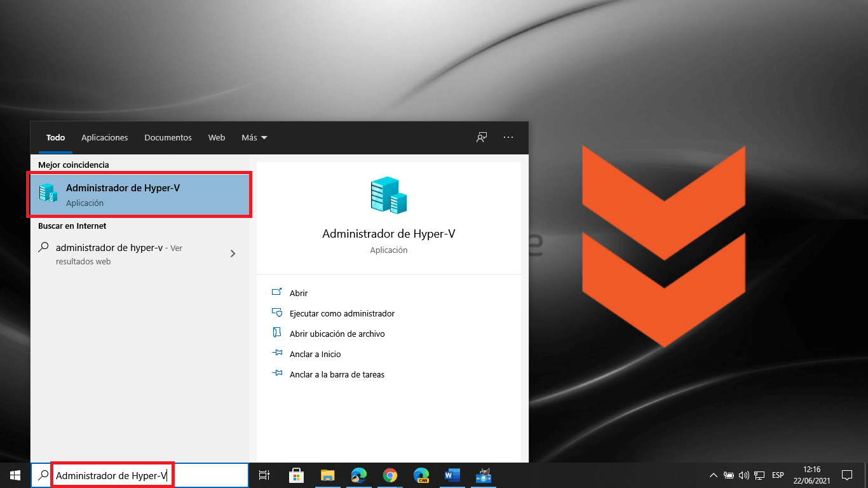Open the search feedback icon

(482, 137)
